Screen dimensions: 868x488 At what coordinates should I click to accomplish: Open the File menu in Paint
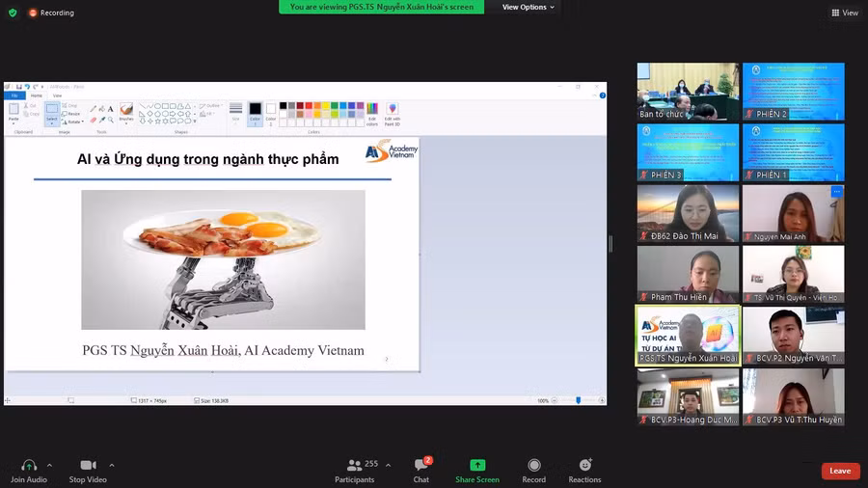coord(14,95)
